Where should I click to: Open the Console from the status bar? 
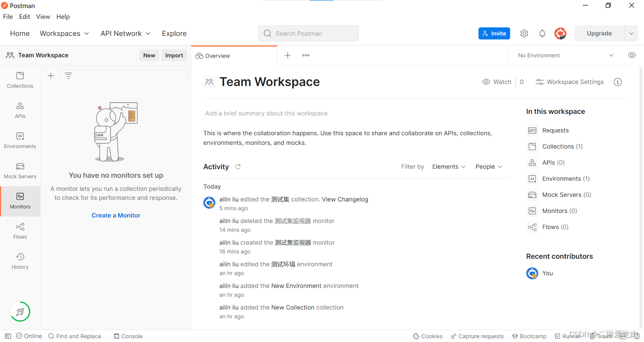(x=128, y=336)
